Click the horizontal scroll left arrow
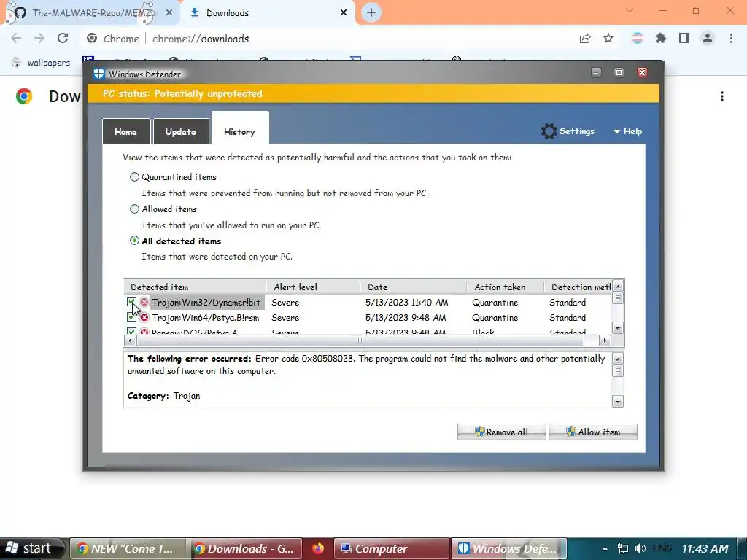 pyautogui.click(x=130, y=341)
